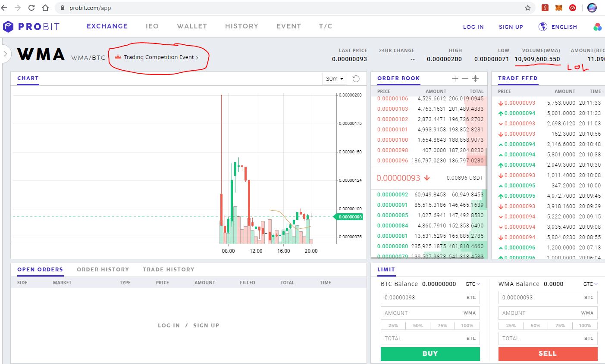Open the HISTORY menu

241,26
